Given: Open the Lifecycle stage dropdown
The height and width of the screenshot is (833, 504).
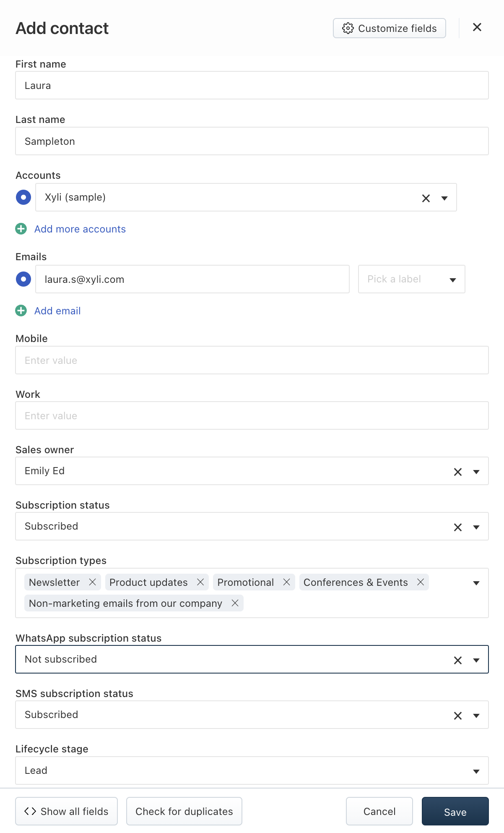Looking at the screenshot, I should (x=252, y=770).
